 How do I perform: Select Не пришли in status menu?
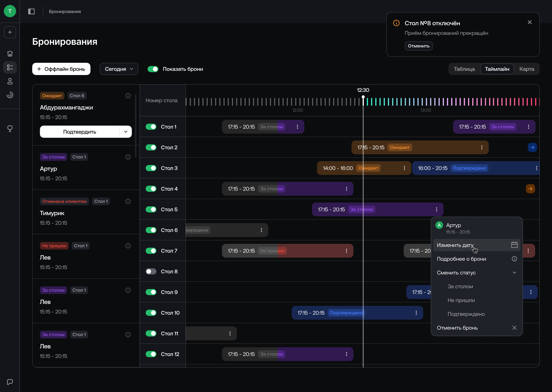tap(461, 300)
